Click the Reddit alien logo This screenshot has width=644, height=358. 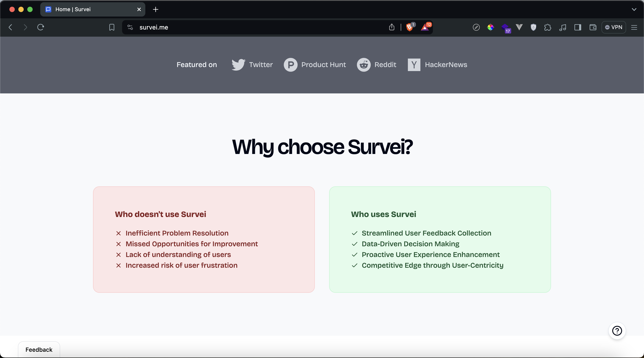pos(364,65)
